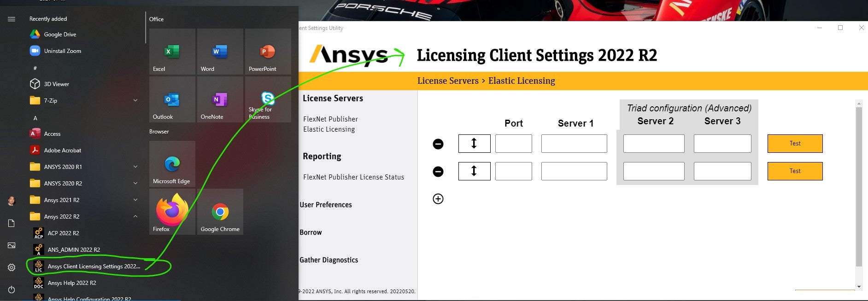Open Skype for Business tile
The image size is (868, 301).
(x=268, y=99)
